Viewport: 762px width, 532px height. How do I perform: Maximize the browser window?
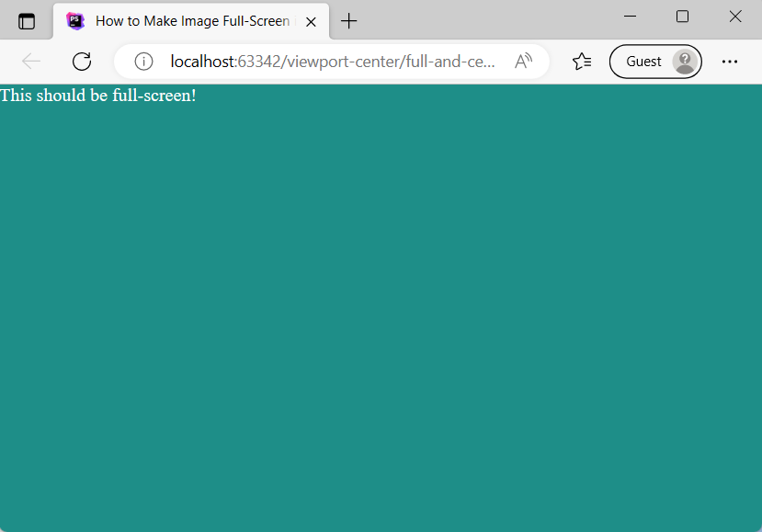click(x=681, y=16)
